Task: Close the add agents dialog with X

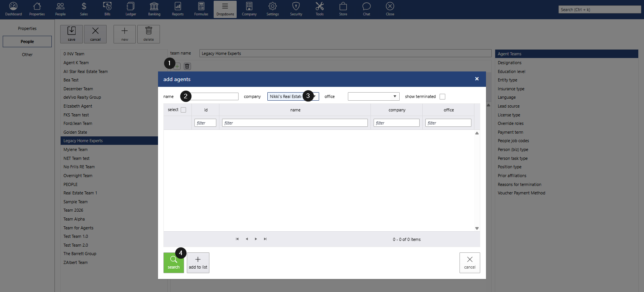Action: click(x=477, y=79)
